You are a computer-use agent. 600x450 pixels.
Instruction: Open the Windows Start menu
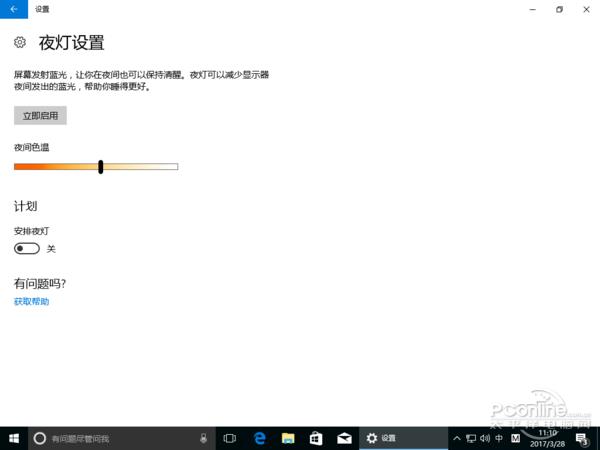point(13,438)
